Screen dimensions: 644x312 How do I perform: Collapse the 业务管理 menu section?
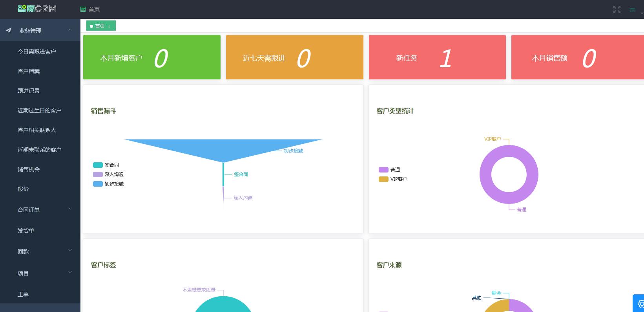coord(70,30)
